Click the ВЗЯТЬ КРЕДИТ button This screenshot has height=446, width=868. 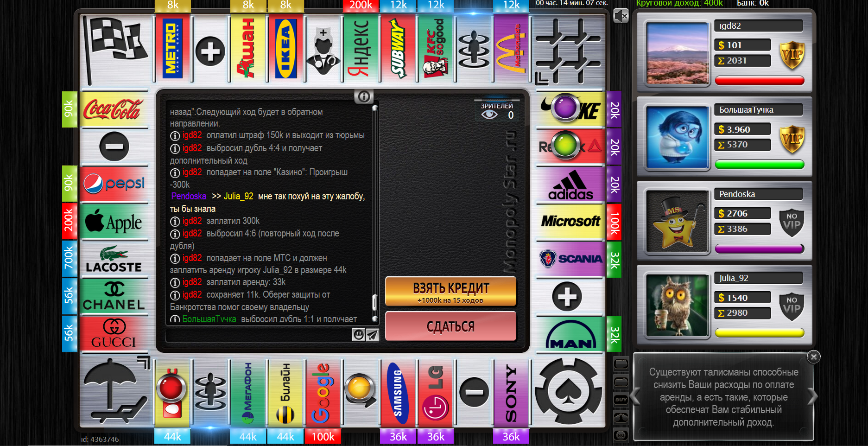[x=450, y=292]
